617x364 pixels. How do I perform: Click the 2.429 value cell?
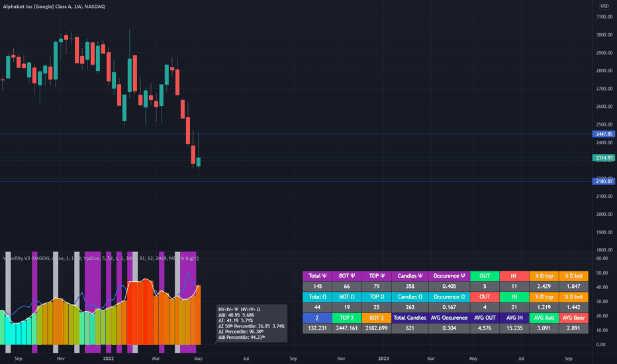[x=544, y=287]
